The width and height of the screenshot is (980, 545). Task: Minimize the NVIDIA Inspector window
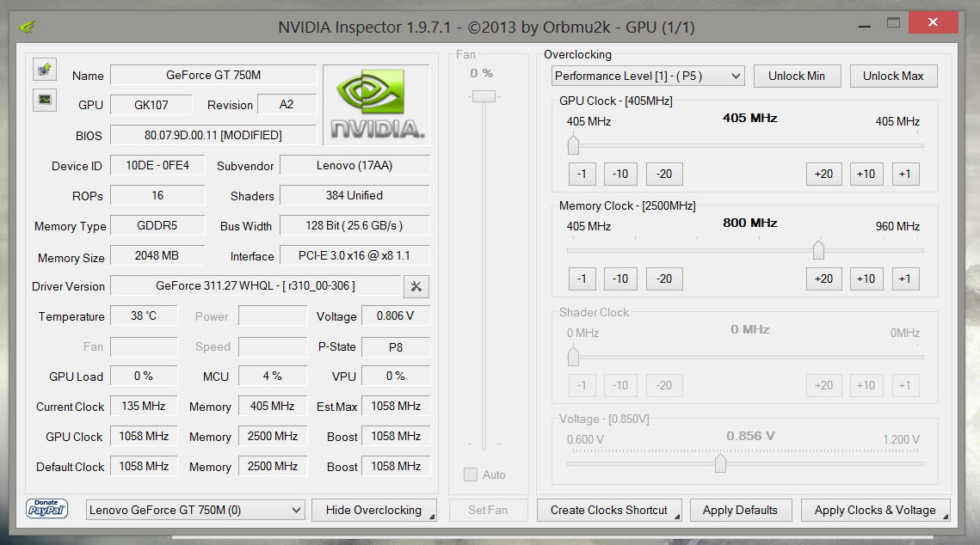click(x=865, y=27)
